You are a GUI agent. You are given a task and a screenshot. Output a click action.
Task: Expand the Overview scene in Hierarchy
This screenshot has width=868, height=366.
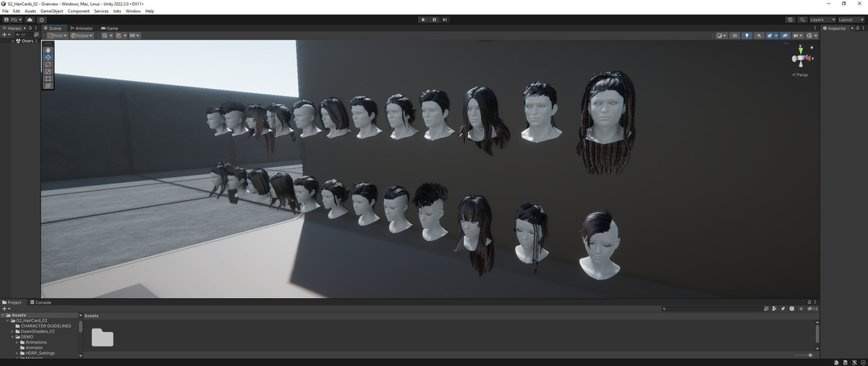(12, 41)
